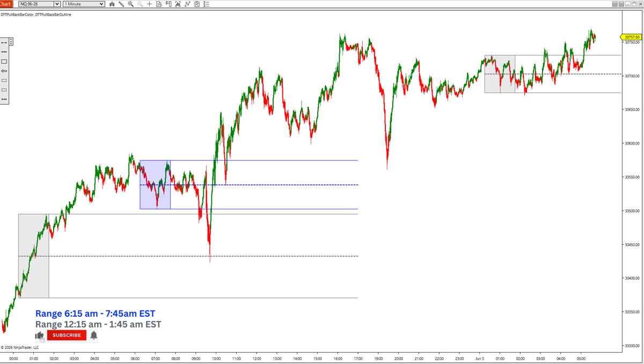Maximize the chart window
The width and height of the screenshot is (644, 364).
pyautogui.click(x=634, y=4)
